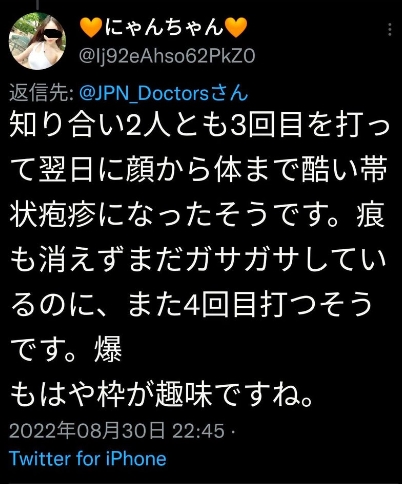402x484 pixels.
Task: Click the thread connector line above avatar
Action: pyautogui.click(x=38, y=5)
